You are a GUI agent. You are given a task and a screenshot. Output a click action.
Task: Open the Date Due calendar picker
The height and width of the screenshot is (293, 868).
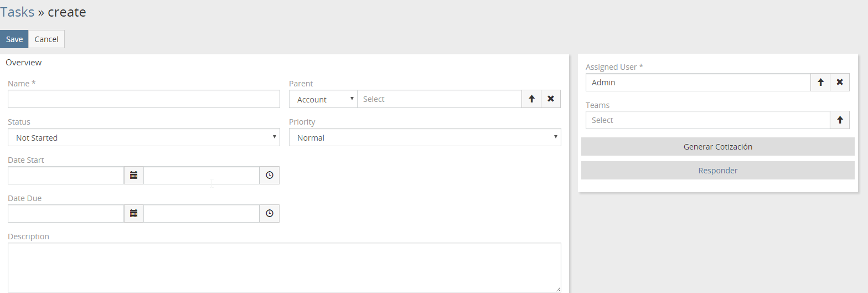click(133, 213)
